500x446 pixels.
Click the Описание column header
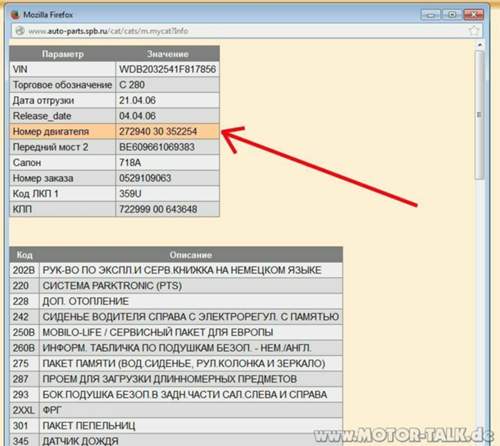tap(191, 255)
